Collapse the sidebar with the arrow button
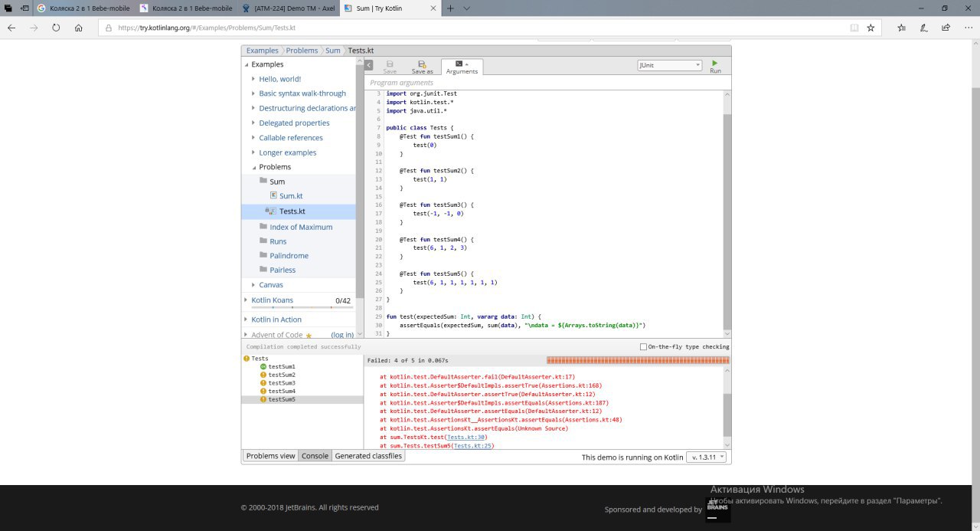 [369, 65]
